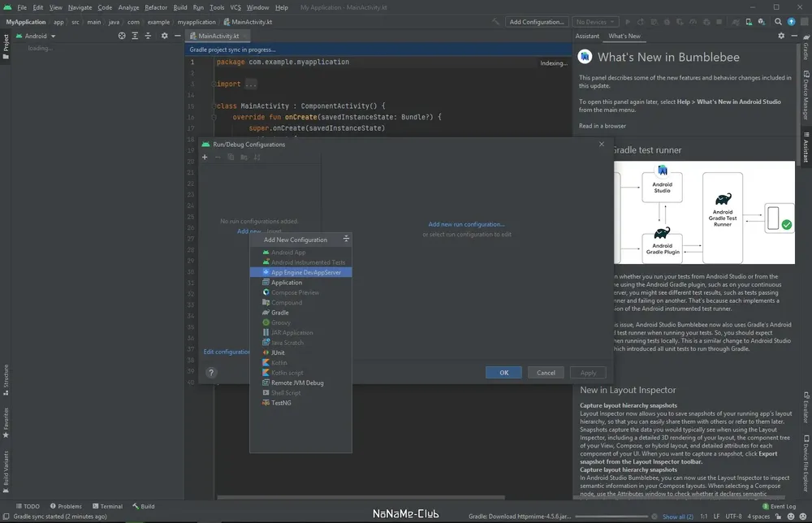Click the expand all icon in Project panel
The image size is (812, 523).
135,36
